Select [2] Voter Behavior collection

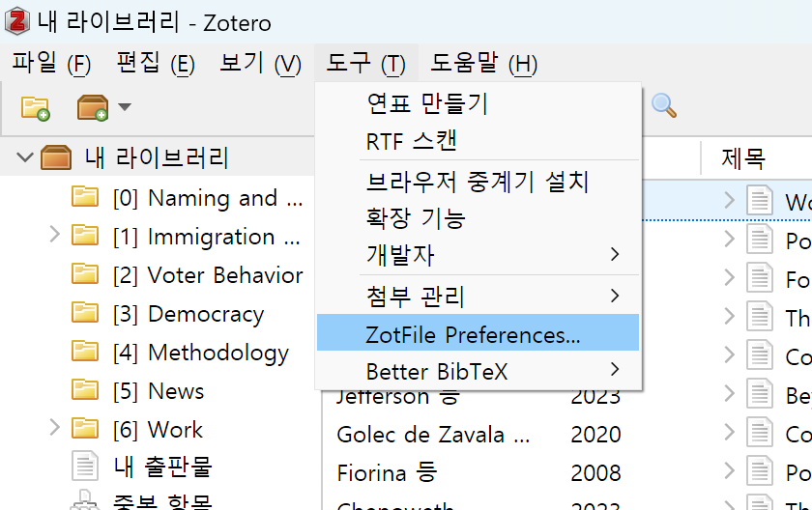[x=208, y=275]
